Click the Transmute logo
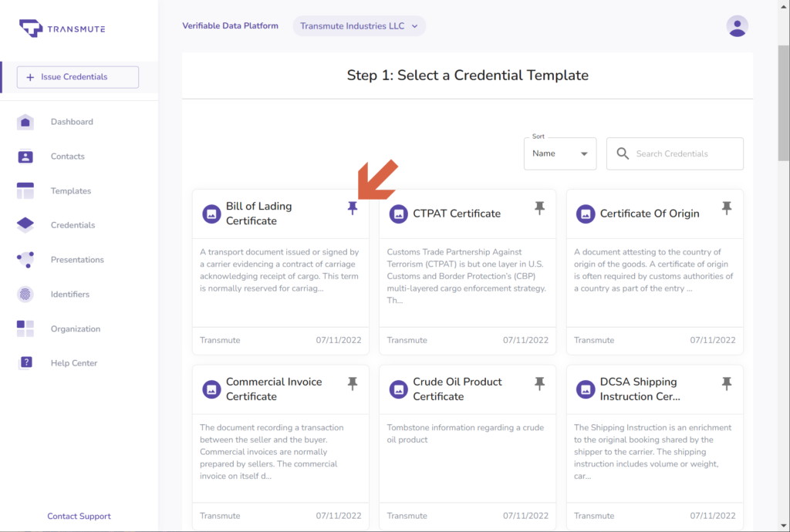Screen dimensions: 790x532 tap(62, 29)
